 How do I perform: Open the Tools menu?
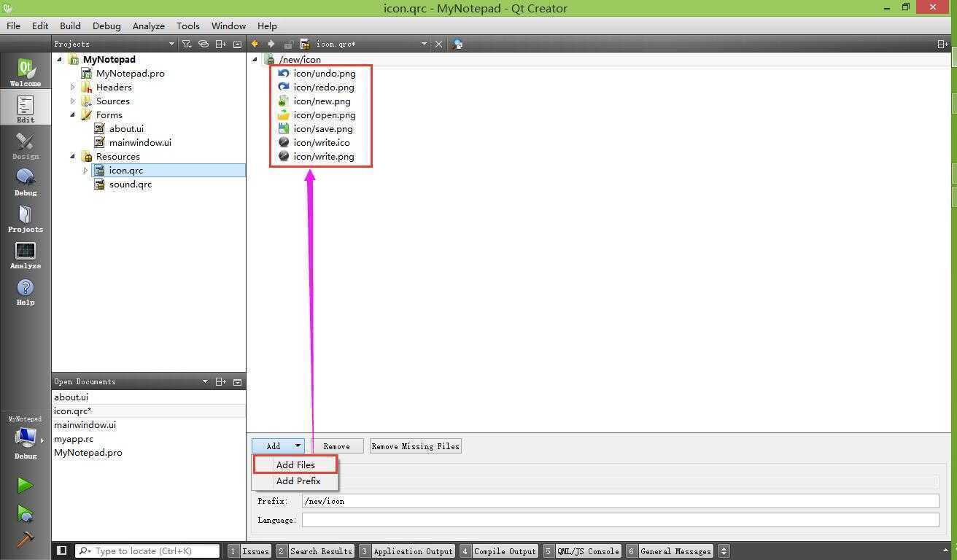coord(187,26)
